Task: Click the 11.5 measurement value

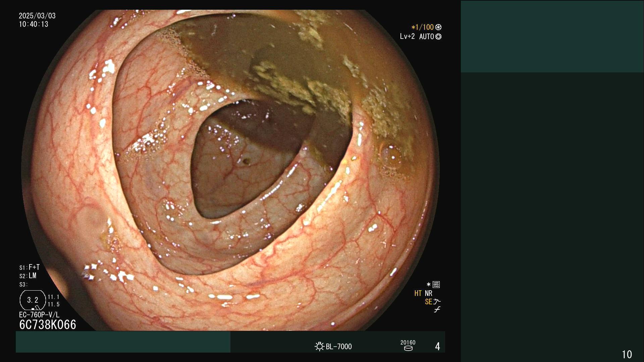Action: click(54, 304)
